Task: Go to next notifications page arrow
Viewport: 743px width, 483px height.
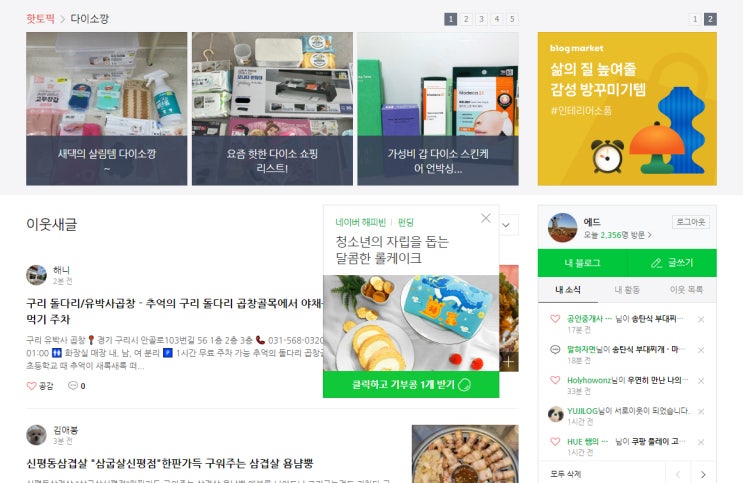Action: point(703,474)
